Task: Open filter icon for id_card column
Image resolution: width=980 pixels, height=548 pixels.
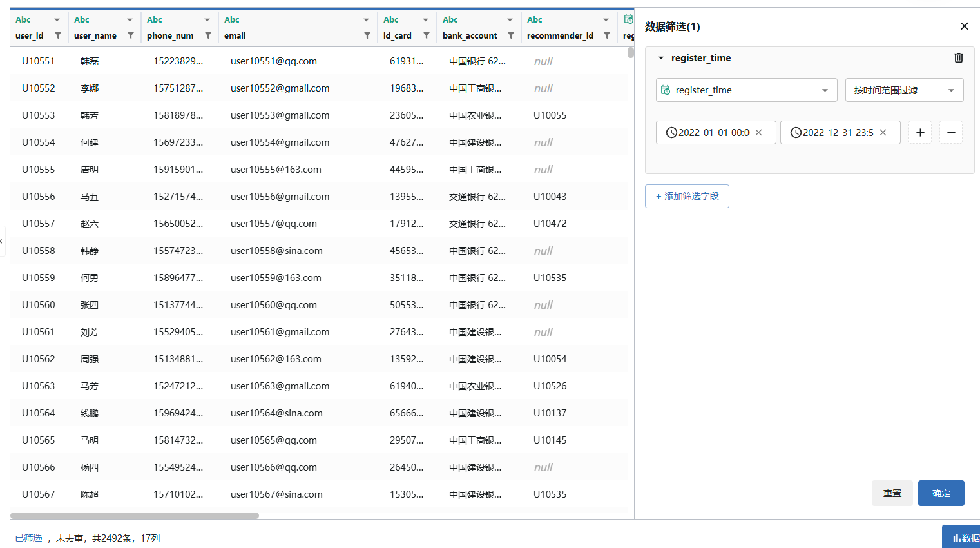Action: click(x=427, y=35)
